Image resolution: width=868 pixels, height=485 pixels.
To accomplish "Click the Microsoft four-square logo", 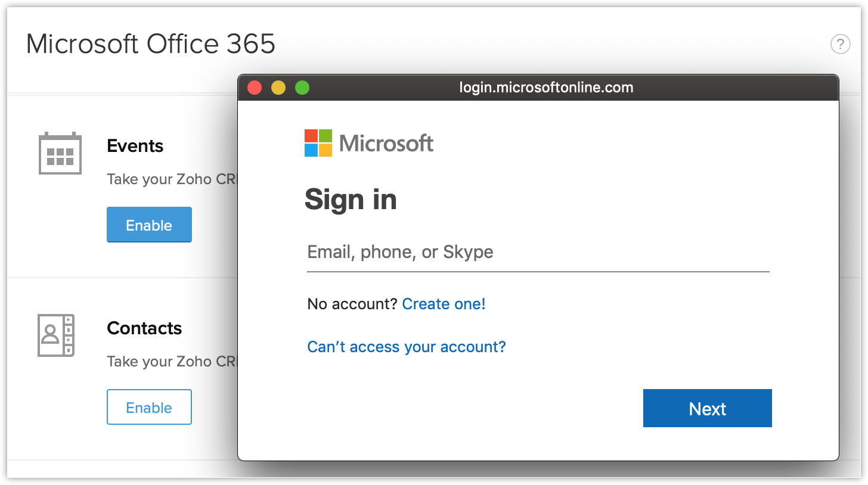I will 318,143.
